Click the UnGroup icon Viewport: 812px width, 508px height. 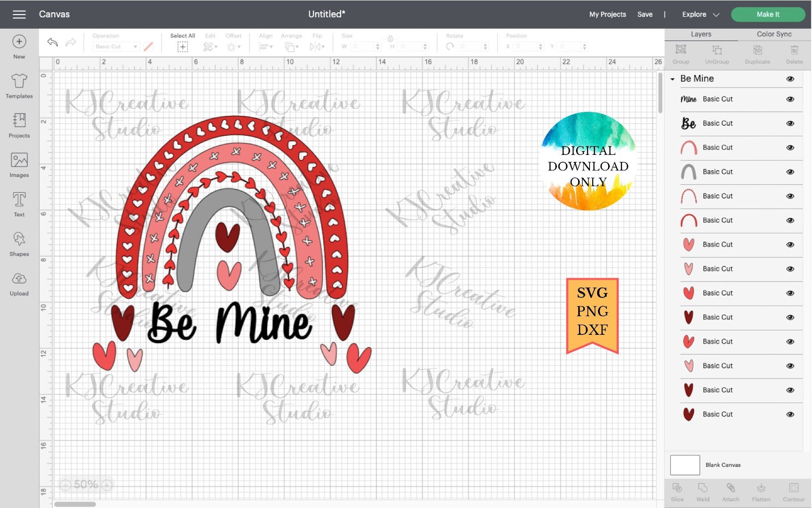717,54
